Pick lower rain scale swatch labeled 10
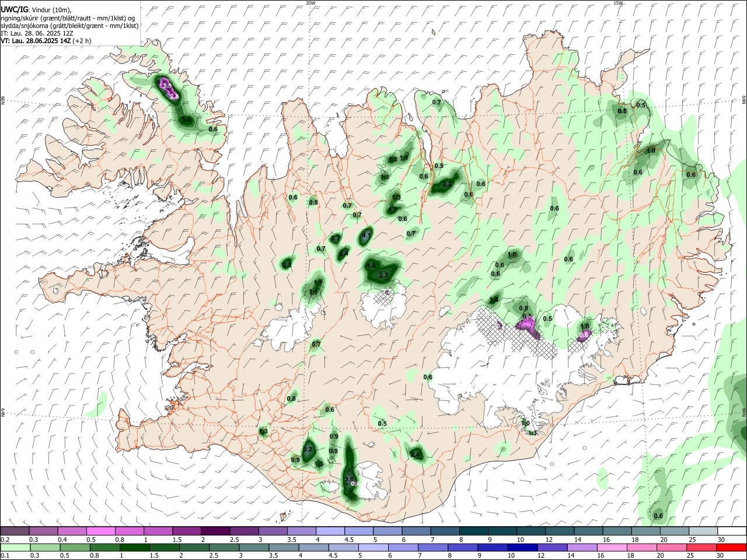747x560 pixels. [x=522, y=547]
